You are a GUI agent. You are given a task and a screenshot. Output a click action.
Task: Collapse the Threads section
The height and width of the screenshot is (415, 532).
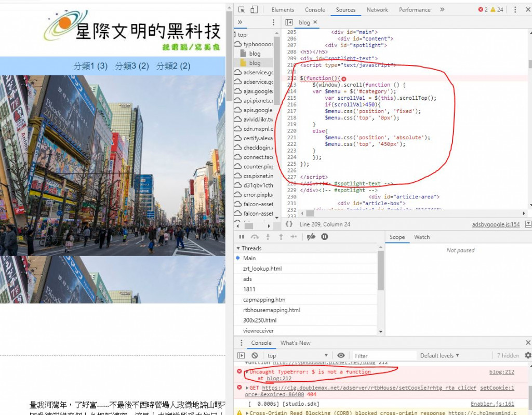pos(249,248)
